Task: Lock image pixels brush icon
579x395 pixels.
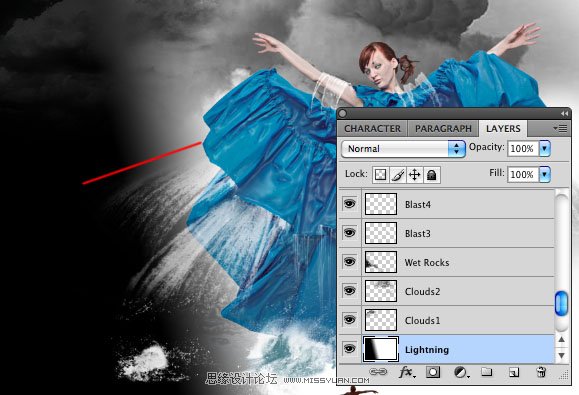Action: click(x=398, y=175)
